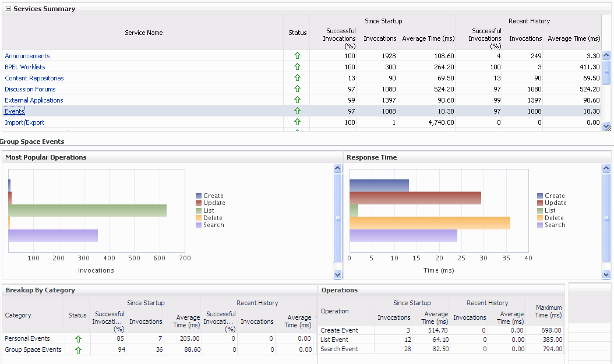Click the Group Space Events status arrow

tap(78, 350)
